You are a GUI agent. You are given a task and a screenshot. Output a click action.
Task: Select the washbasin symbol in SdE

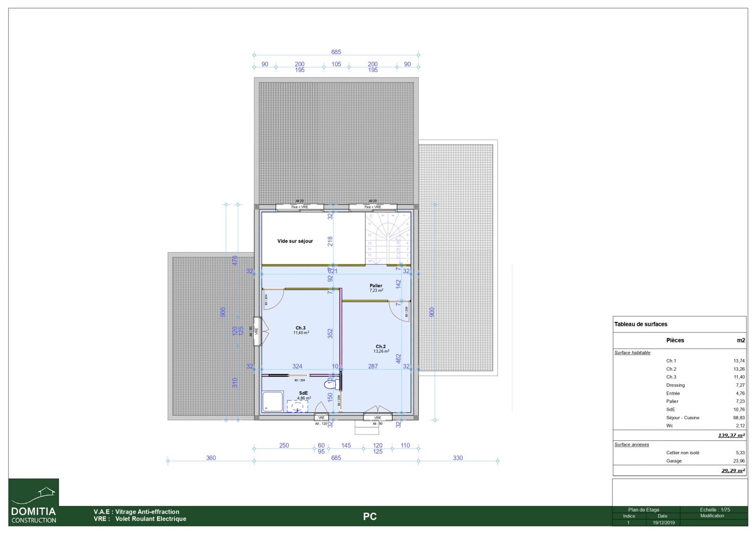[298, 406]
